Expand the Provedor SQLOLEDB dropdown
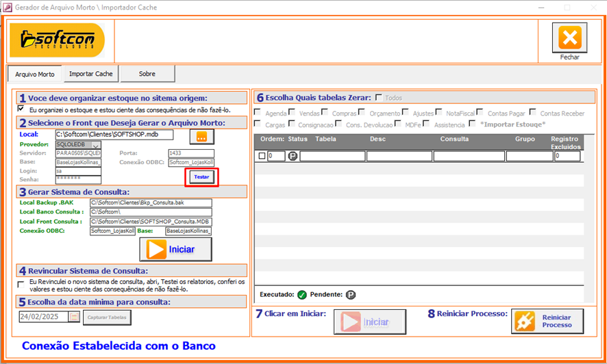The image size is (607, 364). click(x=95, y=145)
